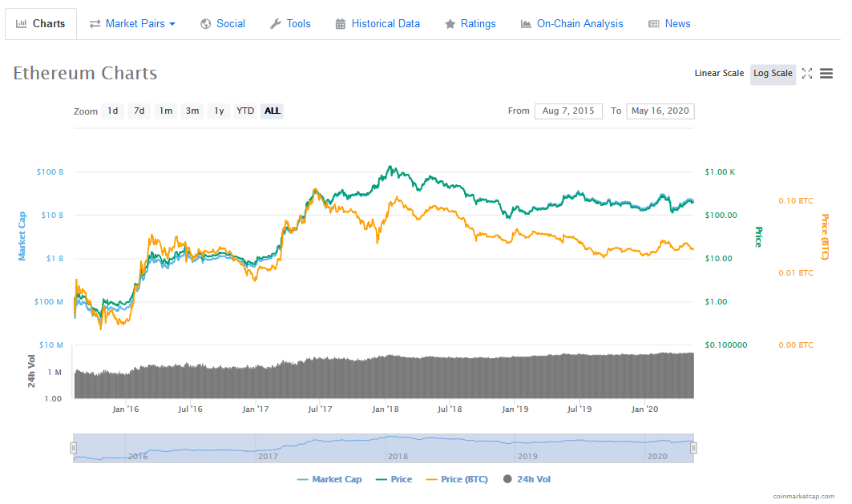The image size is (852, 504).
Task: Open the Ratings tab
Action: coord(470,24)
